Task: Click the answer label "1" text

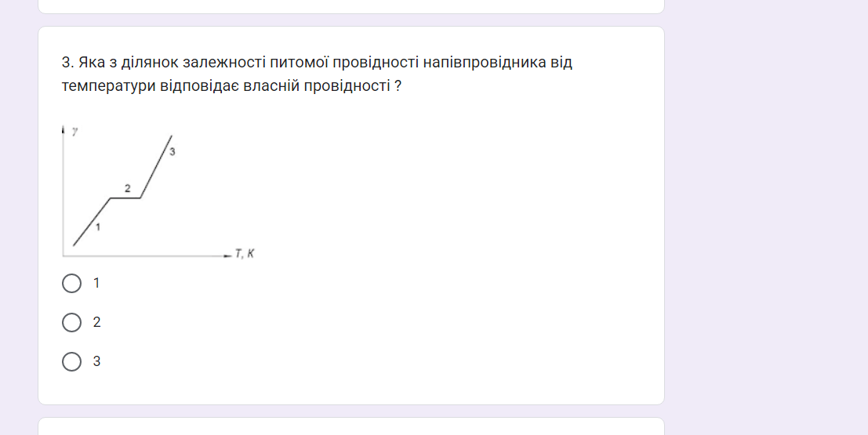Action: [x=96, y=284]
